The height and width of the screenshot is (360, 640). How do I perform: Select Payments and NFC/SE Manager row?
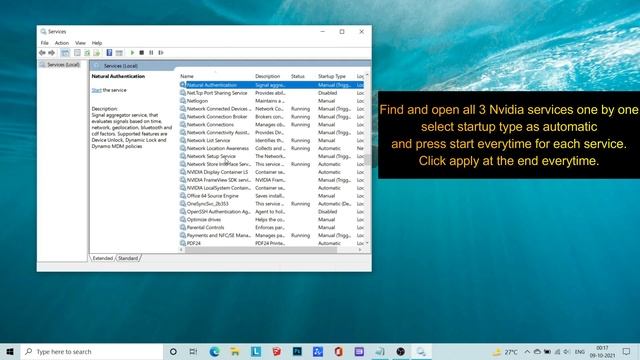pyautogui.click(x=271, y=236)
